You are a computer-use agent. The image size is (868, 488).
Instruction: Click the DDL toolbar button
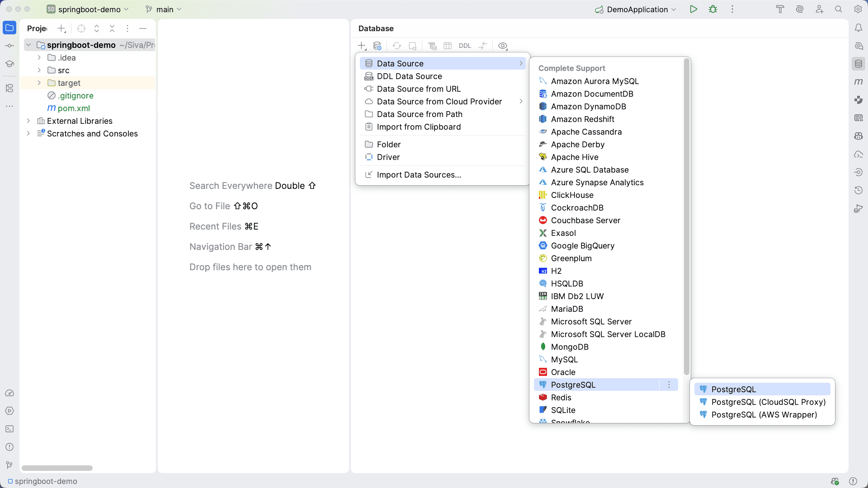[465, 46]
